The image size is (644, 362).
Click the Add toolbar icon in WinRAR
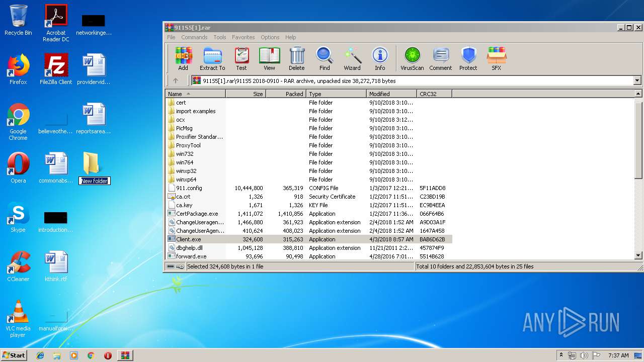(183, 59)
